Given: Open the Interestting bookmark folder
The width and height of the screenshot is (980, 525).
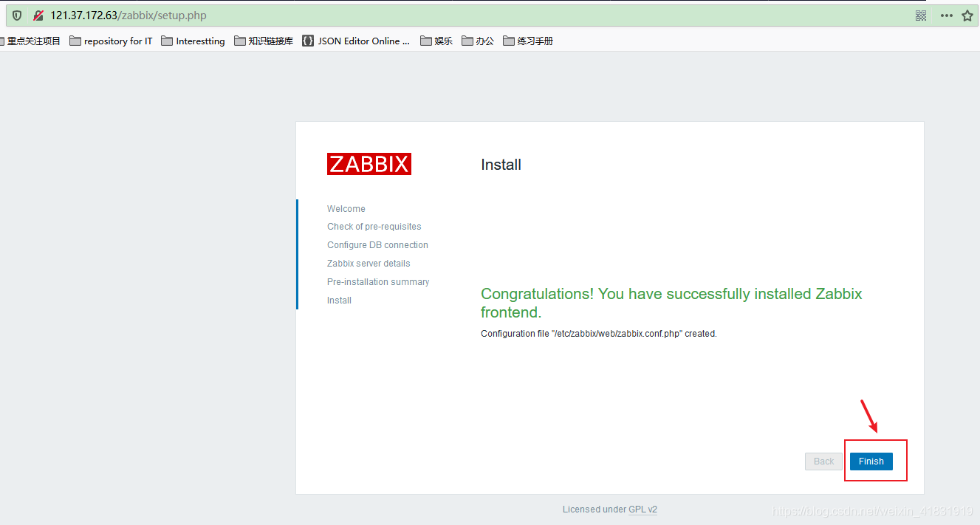Looking at the screenshot, I should tap(193, 41).
